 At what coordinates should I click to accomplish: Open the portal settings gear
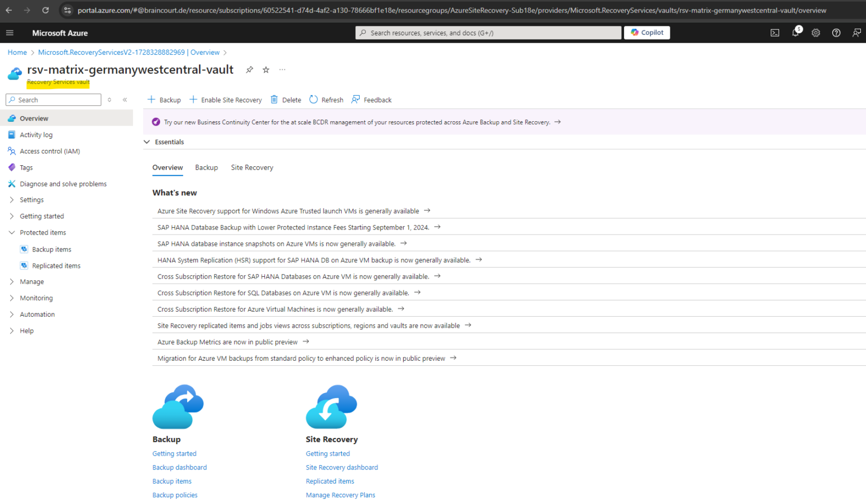coord(815,33)
